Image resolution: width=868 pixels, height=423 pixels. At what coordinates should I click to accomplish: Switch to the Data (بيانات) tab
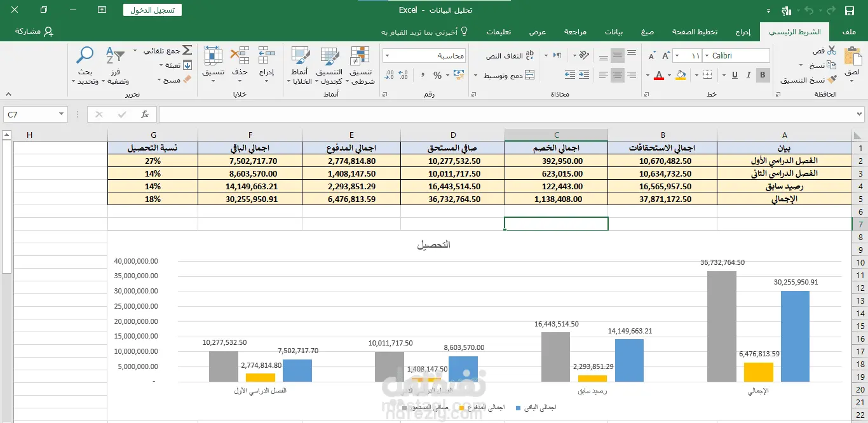click(614, 32)
